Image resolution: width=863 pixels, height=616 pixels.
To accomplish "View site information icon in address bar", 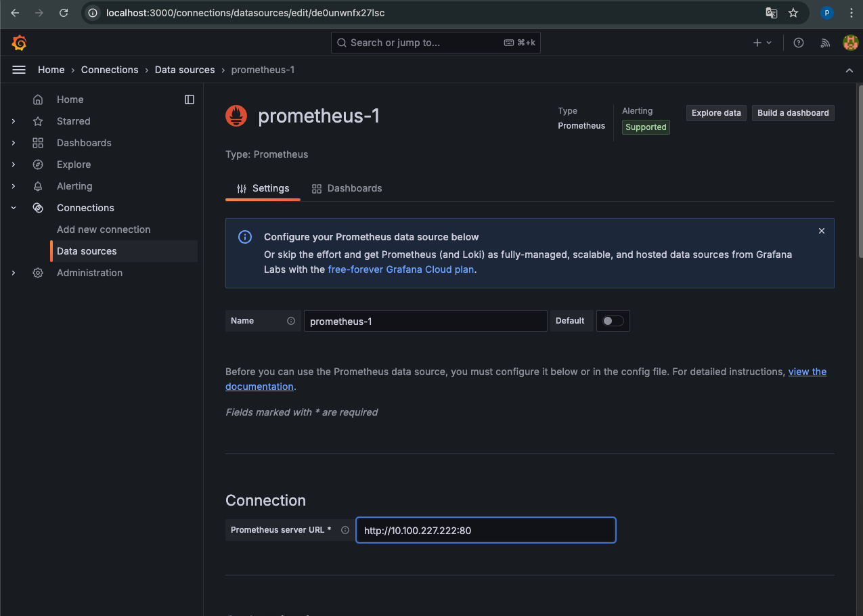I will [93, 13].
